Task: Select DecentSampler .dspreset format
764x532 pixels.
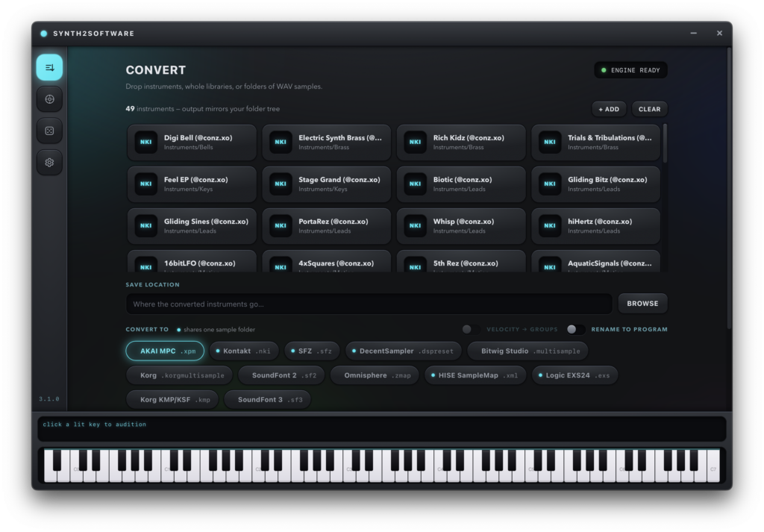Action: (x=404, y=351)
